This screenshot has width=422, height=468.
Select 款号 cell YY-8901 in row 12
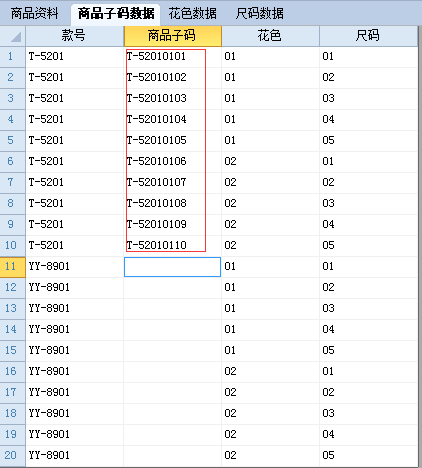click(x=74, y=288)
